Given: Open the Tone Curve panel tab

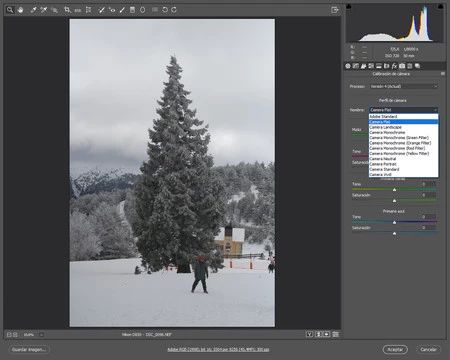Looking at the screenshot, I should 356,66.
